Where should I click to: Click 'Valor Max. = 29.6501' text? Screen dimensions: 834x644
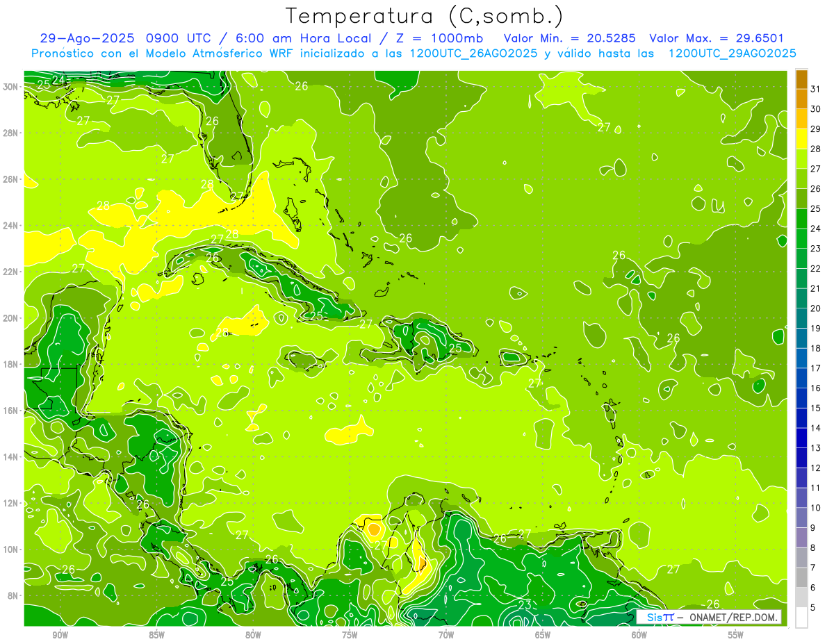(x=716, y=39)
